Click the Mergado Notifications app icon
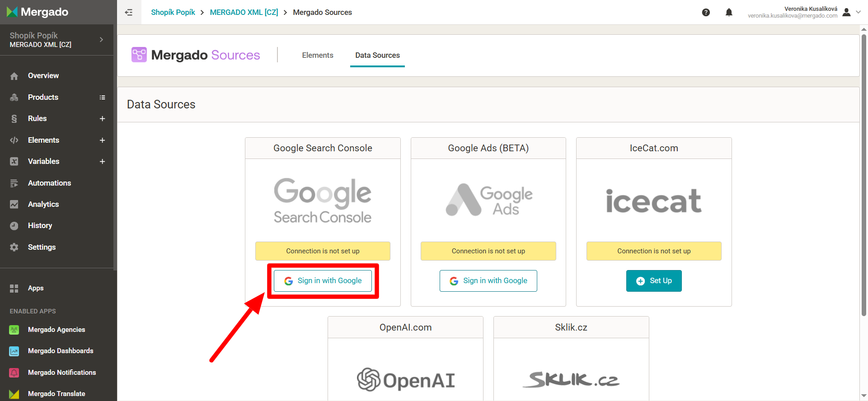Screen dimensions: 868x401 (14, 373)
